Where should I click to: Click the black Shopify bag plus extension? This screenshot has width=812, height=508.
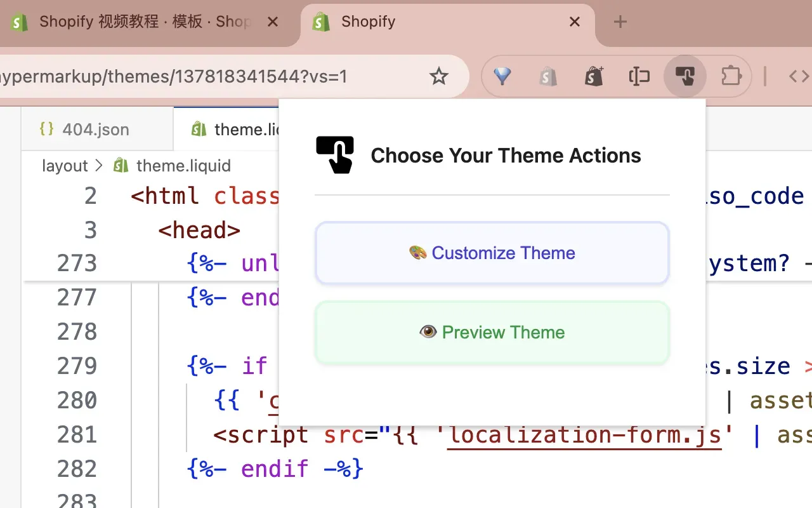(594, 77)
